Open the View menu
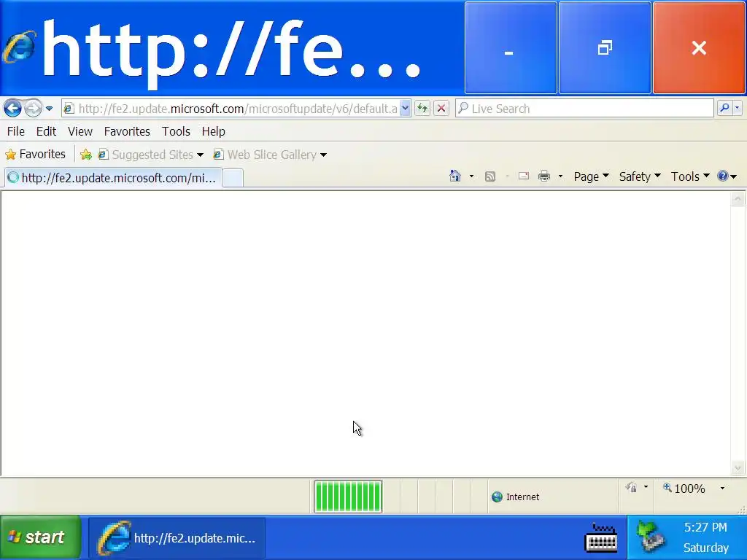 (x=80, y=131)
